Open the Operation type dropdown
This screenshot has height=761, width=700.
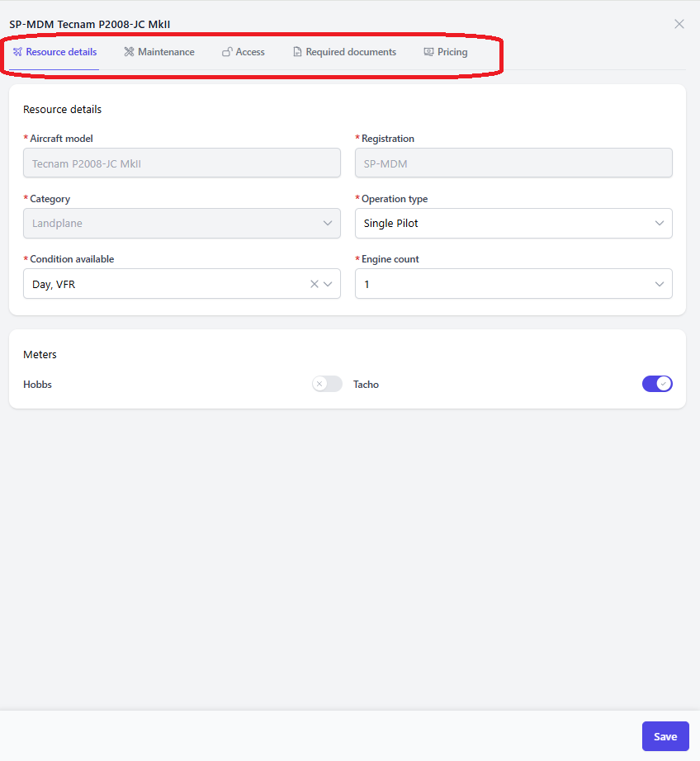[513, 223]
